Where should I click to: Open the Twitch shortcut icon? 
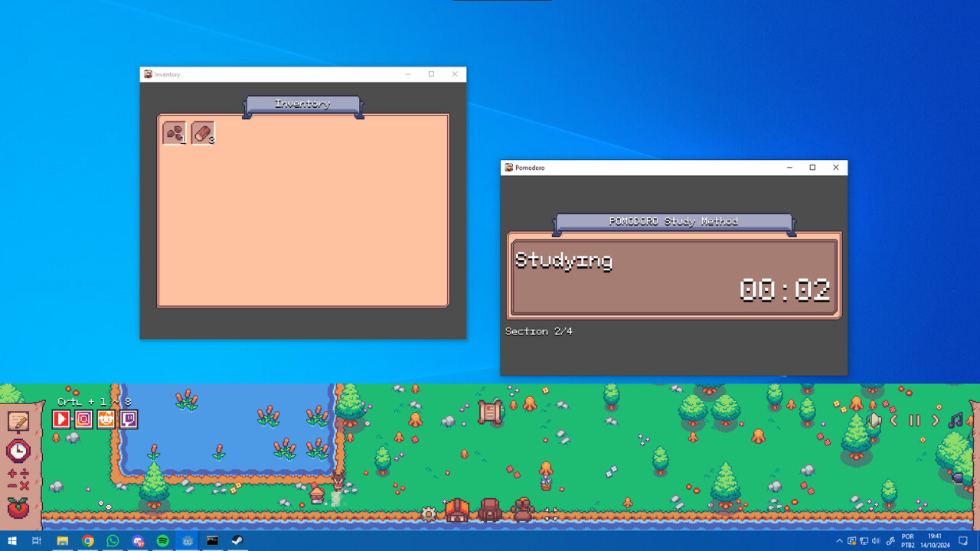tap(129, 419)
